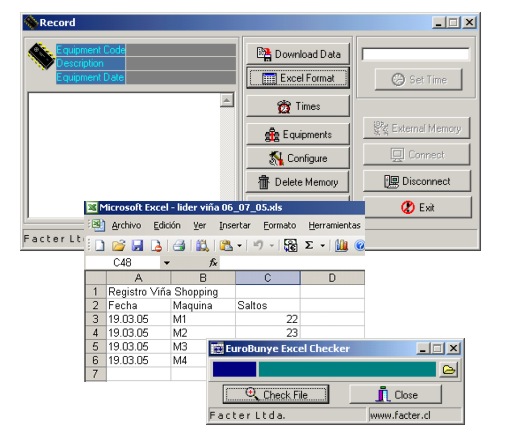
Task: Open the Excel Format option
Action: 298,78
